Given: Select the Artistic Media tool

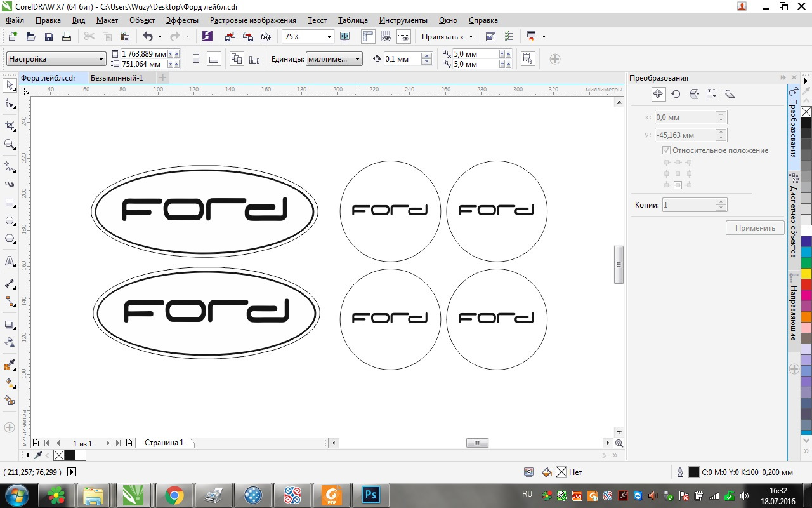Looking at the screenshot, I should [x=10, y=185].
